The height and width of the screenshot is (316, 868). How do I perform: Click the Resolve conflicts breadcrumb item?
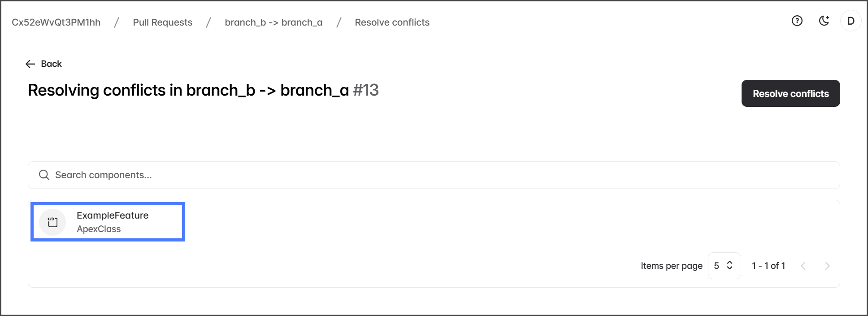point(392,22)
